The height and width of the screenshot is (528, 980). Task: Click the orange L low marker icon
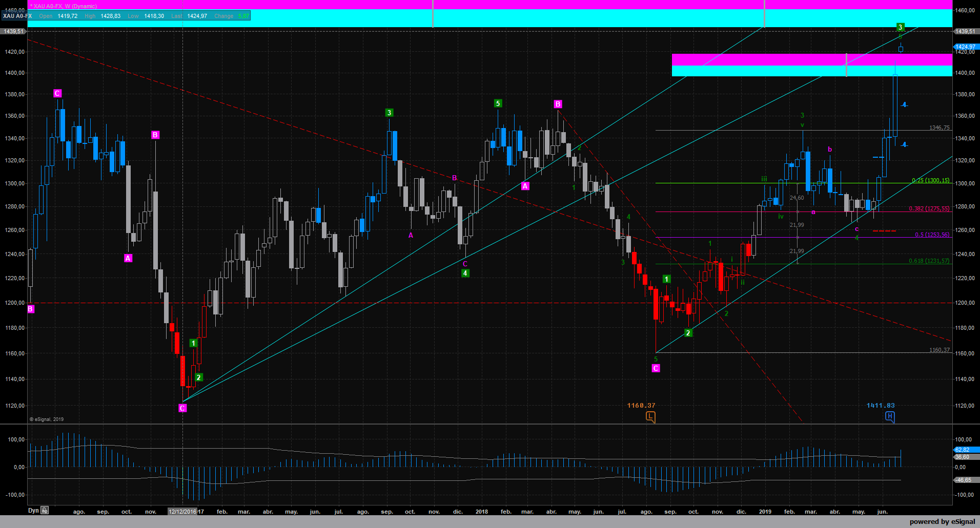(650, 417)
